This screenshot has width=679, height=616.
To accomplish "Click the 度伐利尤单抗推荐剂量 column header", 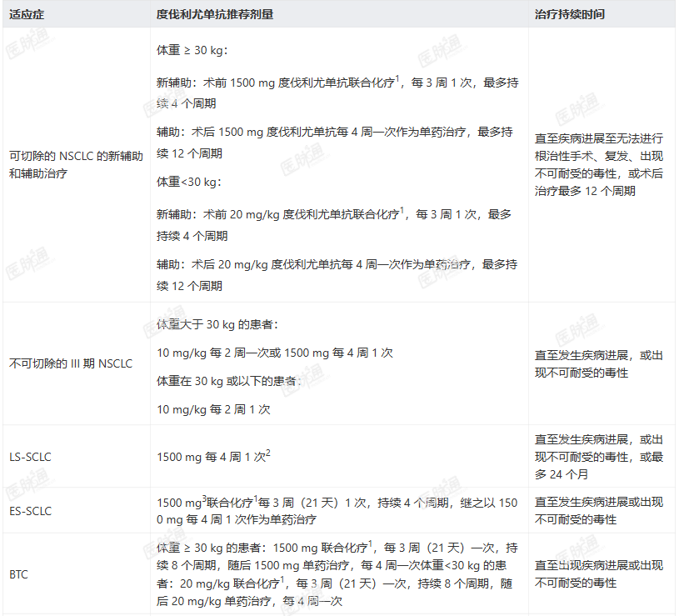I will point(214,14).
